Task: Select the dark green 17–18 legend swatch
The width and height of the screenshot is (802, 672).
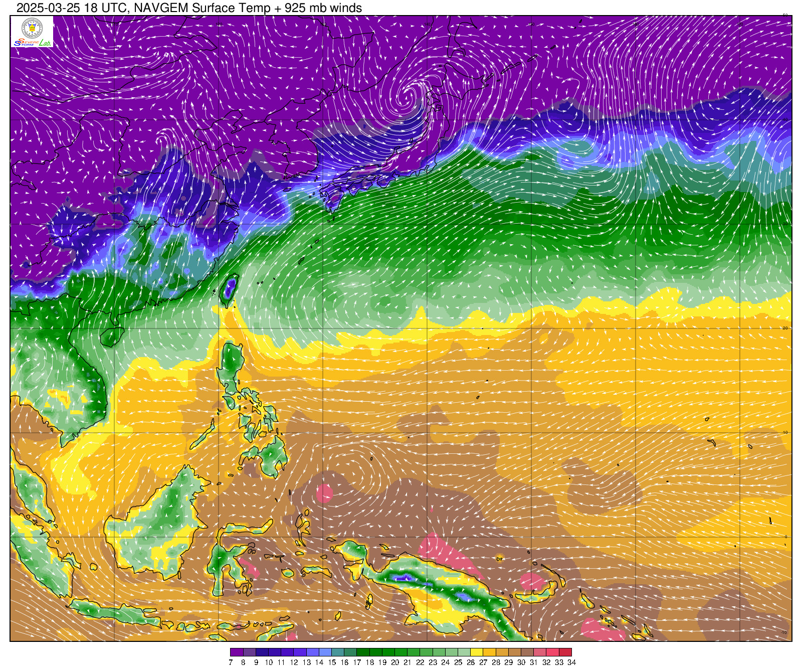Action: coord(363,652)
